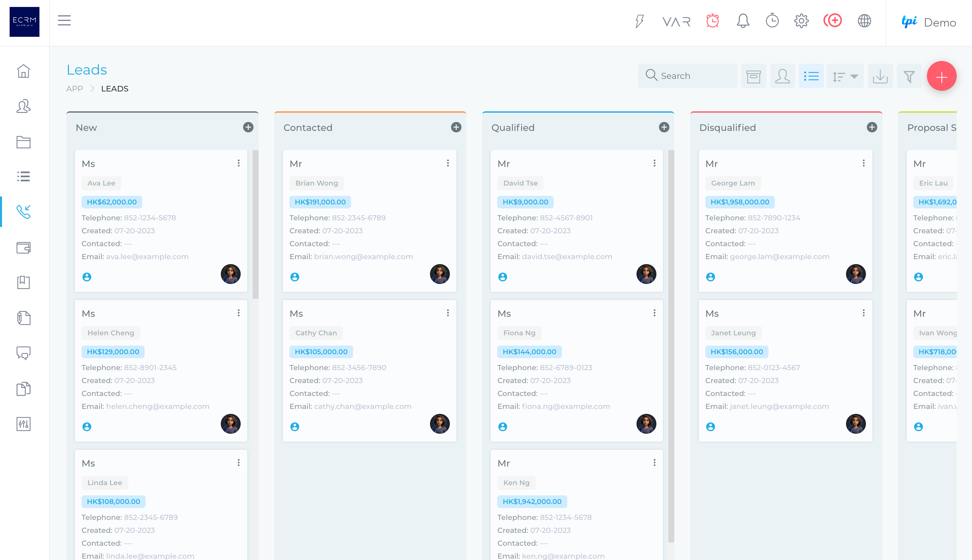The image size is (972, 560).
Task: Open Fiona Ng card options menu
Action: pos(654,313)
